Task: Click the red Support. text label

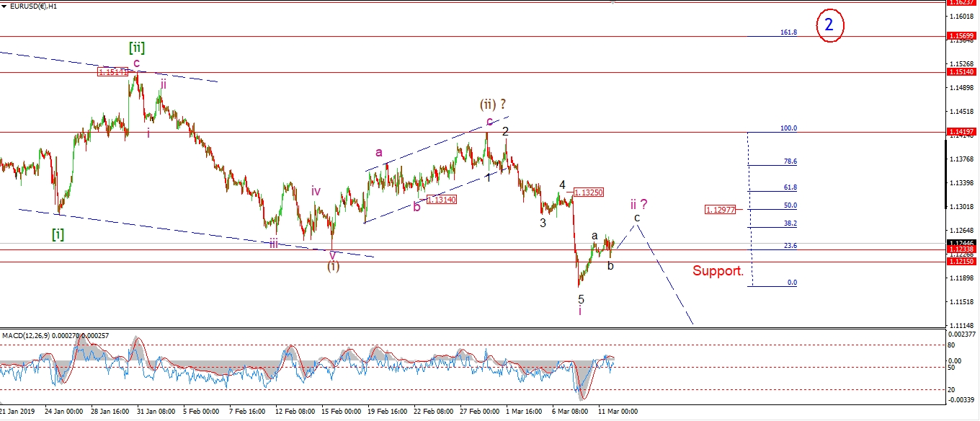Action: tap(718, 271)
